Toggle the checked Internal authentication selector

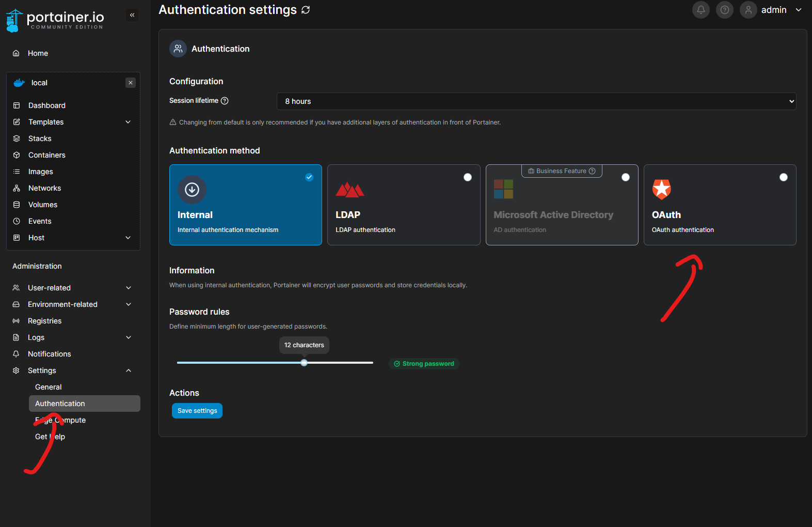click(309, 177)
